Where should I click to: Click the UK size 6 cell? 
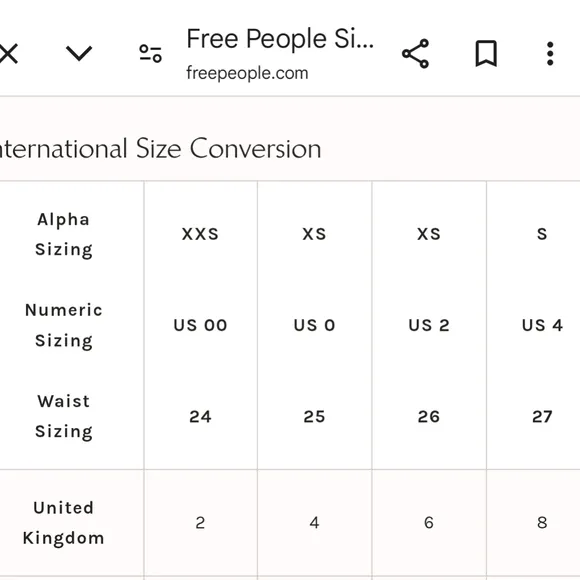pos(429,523)
